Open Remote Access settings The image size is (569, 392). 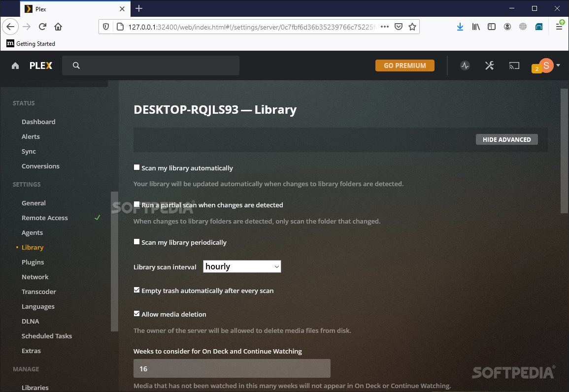pyautogui.click(x=45, y=218)
